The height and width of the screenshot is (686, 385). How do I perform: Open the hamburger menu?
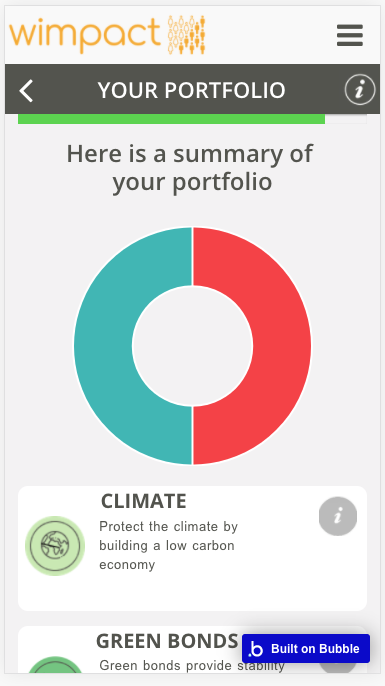click(350, 35)
